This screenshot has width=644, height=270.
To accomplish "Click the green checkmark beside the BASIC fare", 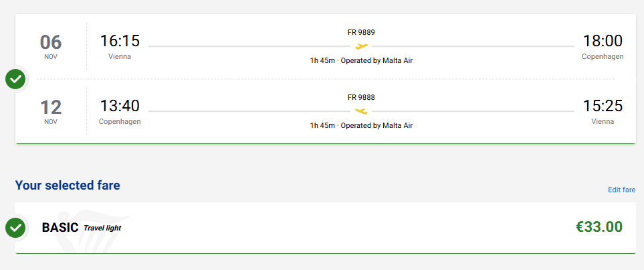I will pyautogui.click(x=15, y=228).
